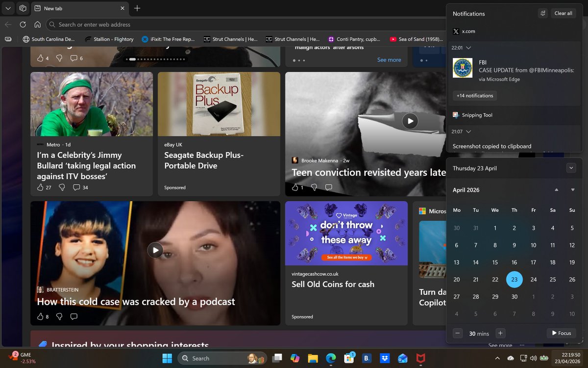Go to next month in calendar
The height and width of the screenshot is (368, 588).
[x=573, y=190]
